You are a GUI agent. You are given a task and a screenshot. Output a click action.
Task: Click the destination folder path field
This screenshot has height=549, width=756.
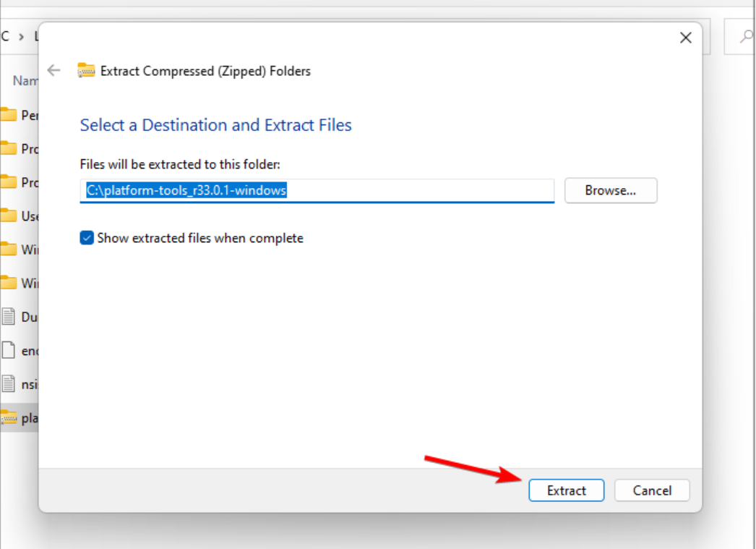[317, 190]
